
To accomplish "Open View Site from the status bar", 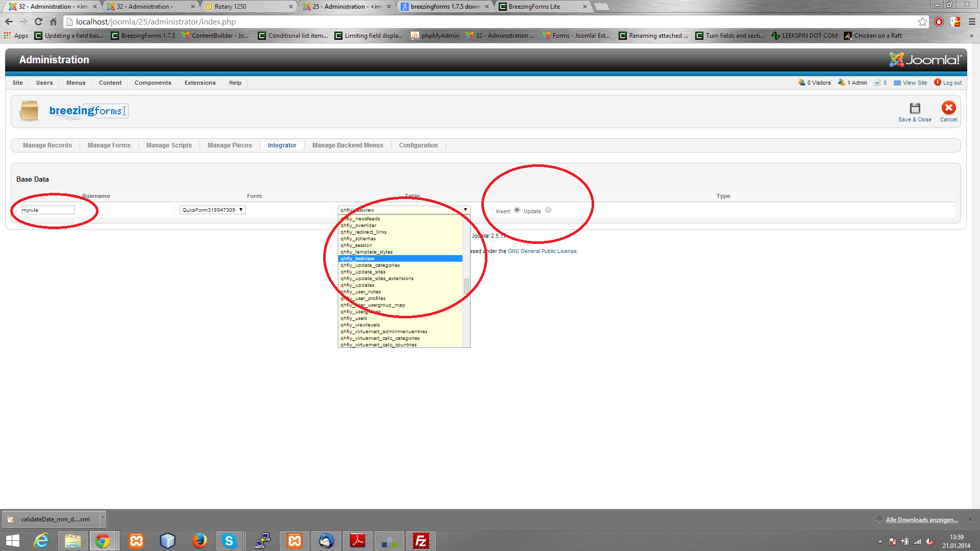I will (x=910, y=83).
